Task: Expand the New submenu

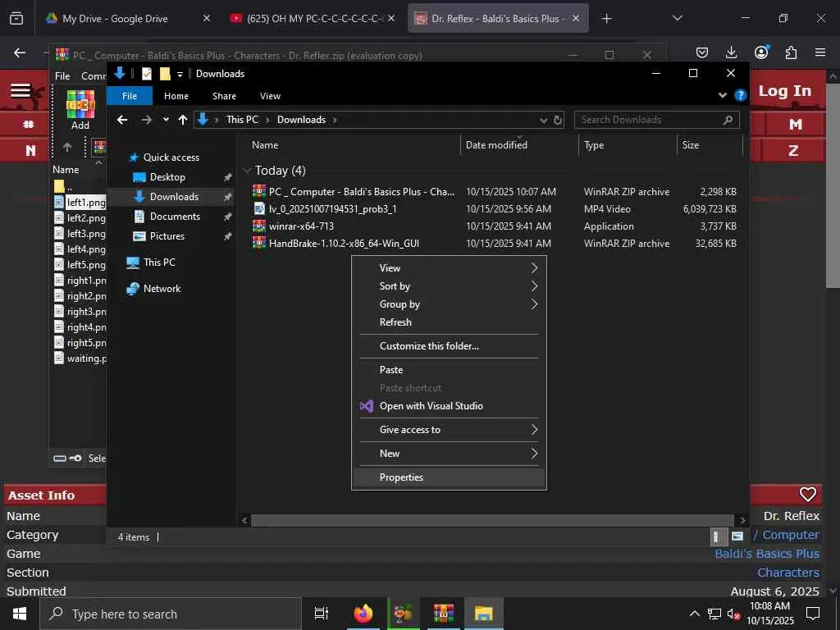Action: pos(449,453)
